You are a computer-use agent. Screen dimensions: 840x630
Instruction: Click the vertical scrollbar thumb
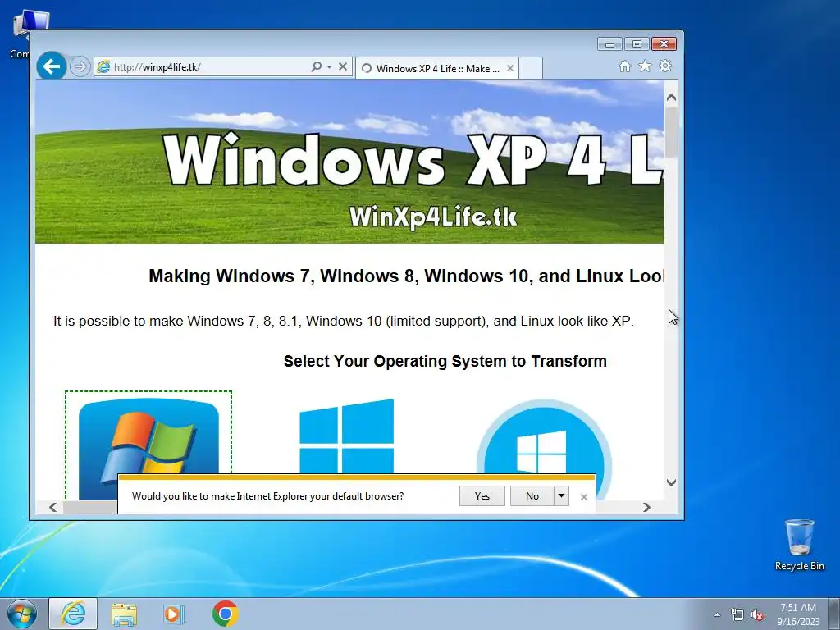[671, 132]
